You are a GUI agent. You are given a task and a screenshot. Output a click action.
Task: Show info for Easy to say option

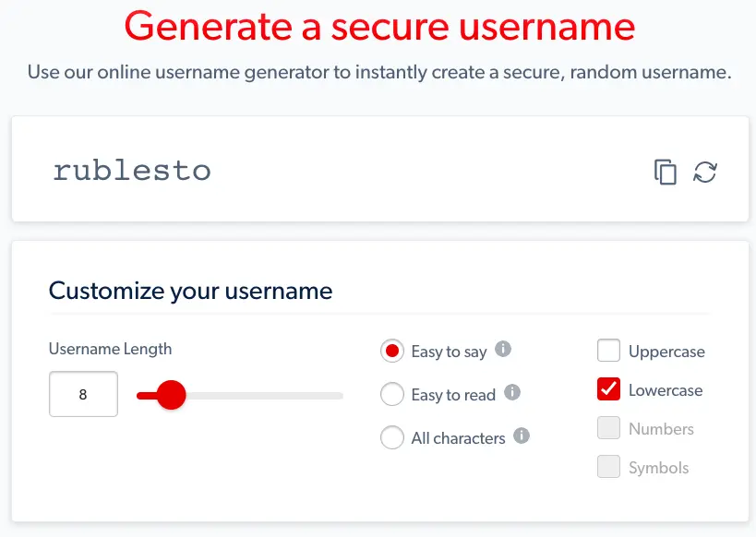pyautogui.click(x=503, y=350)
